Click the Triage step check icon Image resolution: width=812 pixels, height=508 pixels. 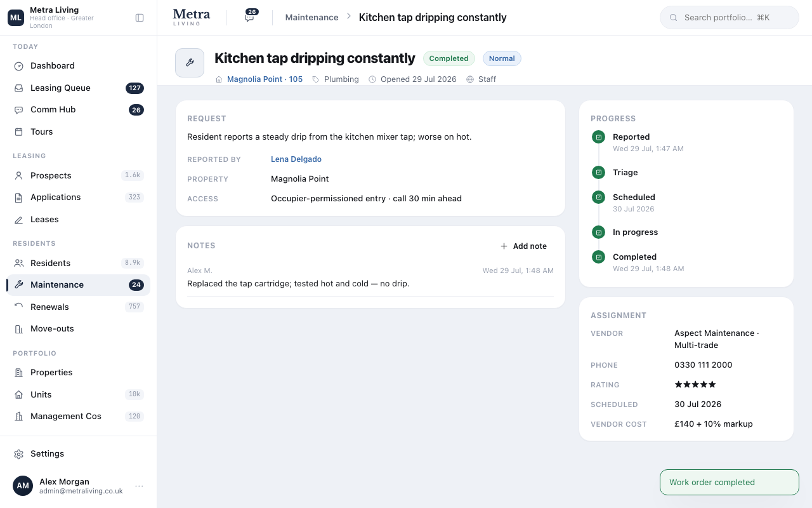[x=598, y=173]
